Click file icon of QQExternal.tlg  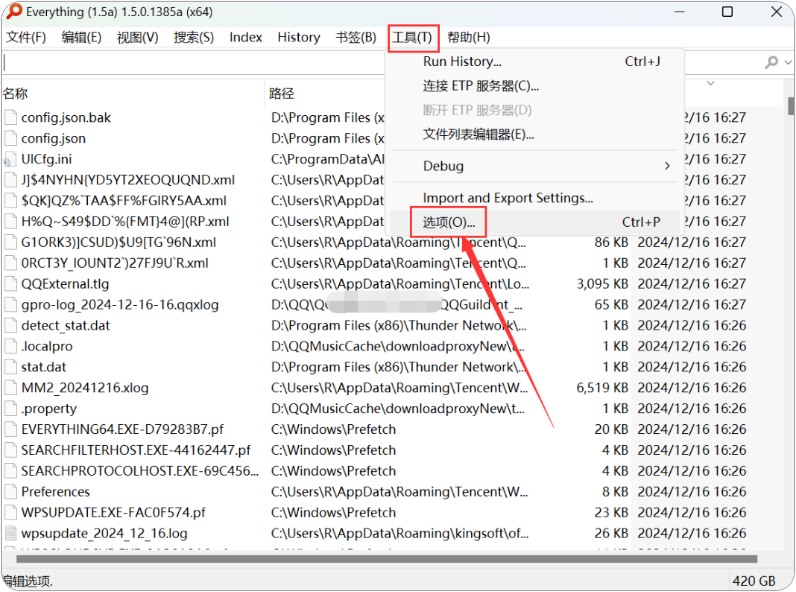click(x=11, y=284)
